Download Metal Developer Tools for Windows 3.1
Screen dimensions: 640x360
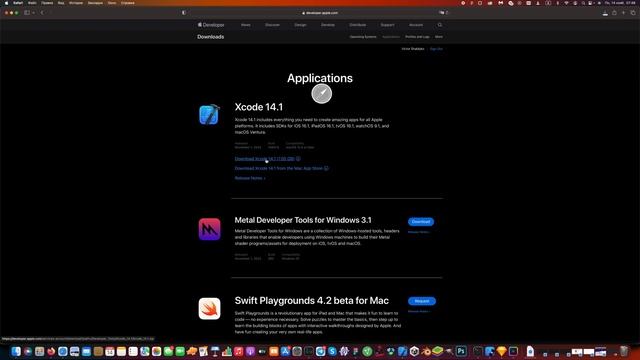pos(421,222)
